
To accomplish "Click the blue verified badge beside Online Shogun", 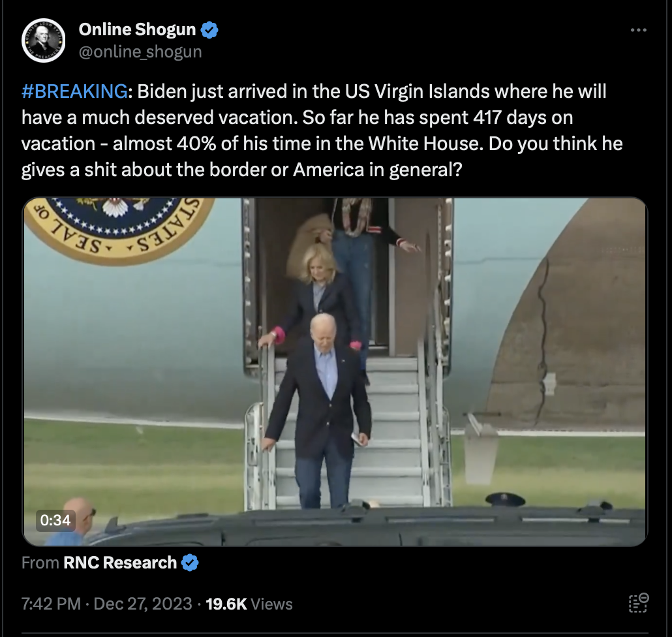I will click(x=209, y=30).
